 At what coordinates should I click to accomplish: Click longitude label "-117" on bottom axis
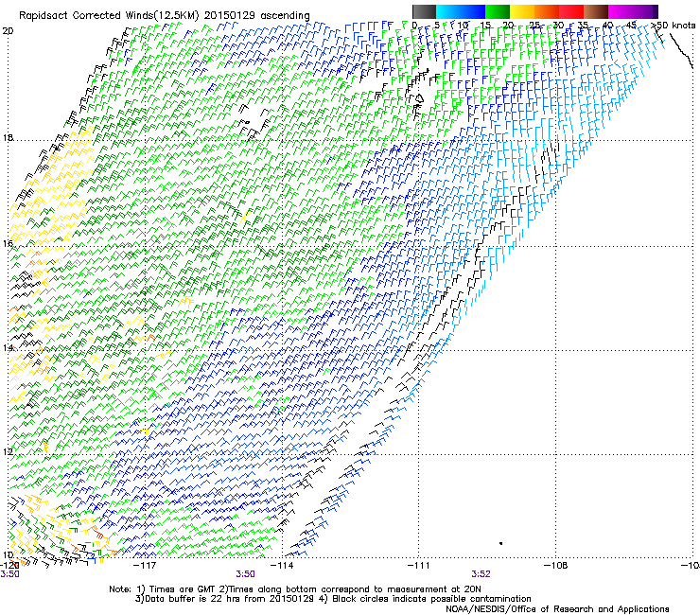coord(145,566)
